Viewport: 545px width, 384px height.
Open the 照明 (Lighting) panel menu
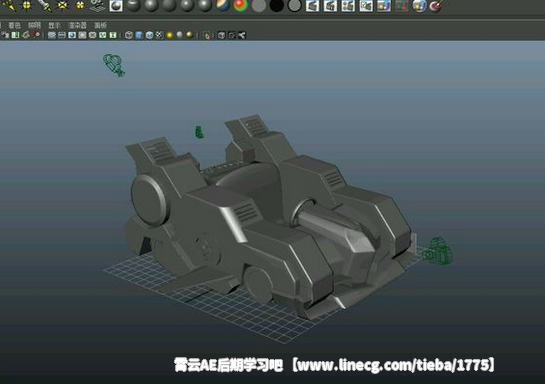tap(34, 25)
